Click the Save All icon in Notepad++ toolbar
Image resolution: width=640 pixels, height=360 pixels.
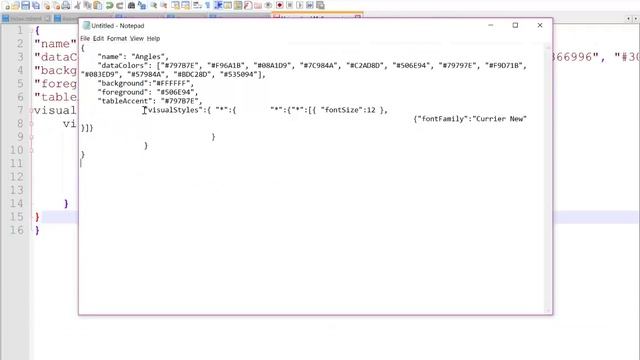(x=36, y=5)
